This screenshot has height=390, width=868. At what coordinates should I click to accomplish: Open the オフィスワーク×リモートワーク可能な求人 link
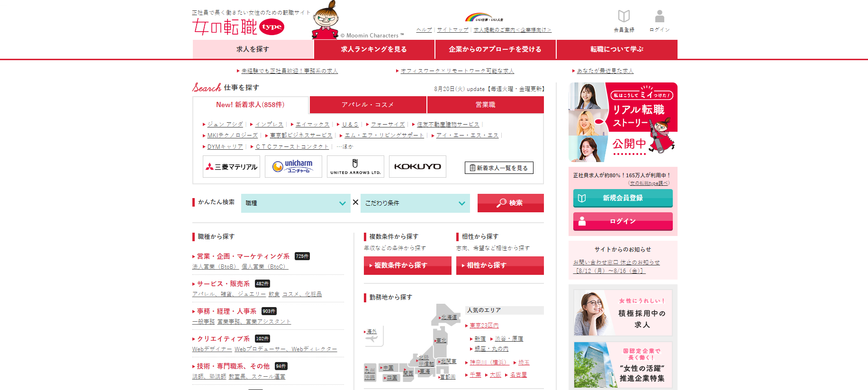tap(457, 71)
